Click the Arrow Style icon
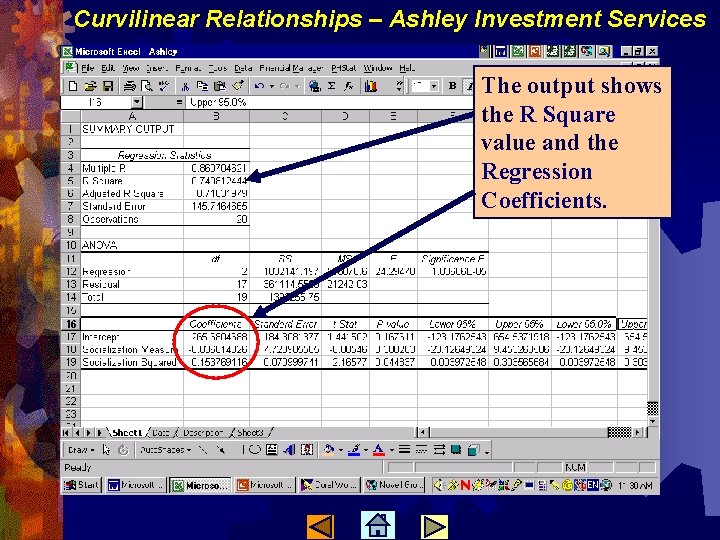The image size is (720, 540). 439,450
